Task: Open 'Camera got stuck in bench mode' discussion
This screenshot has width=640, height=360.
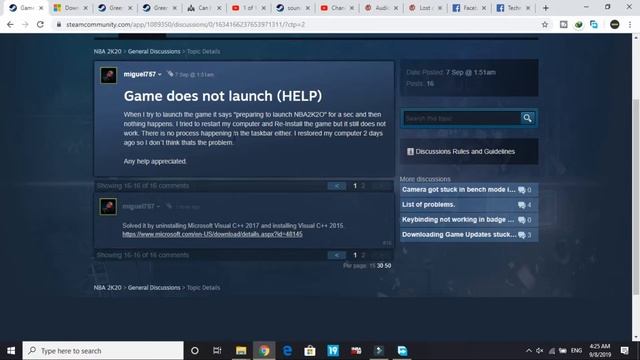Action: coord(469,190)
